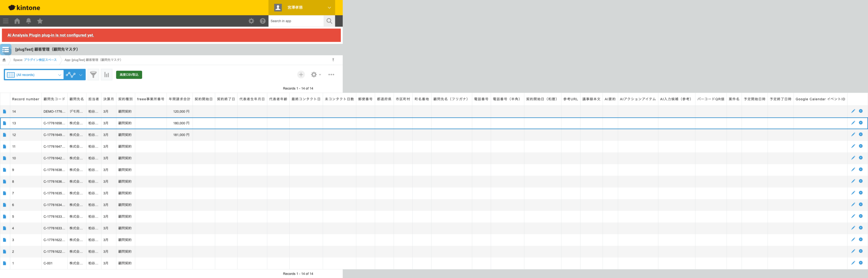Click the help question mark icon
The width and height of the screenshot is (868, 278).
pyautogui.click(x=262, y=21)
